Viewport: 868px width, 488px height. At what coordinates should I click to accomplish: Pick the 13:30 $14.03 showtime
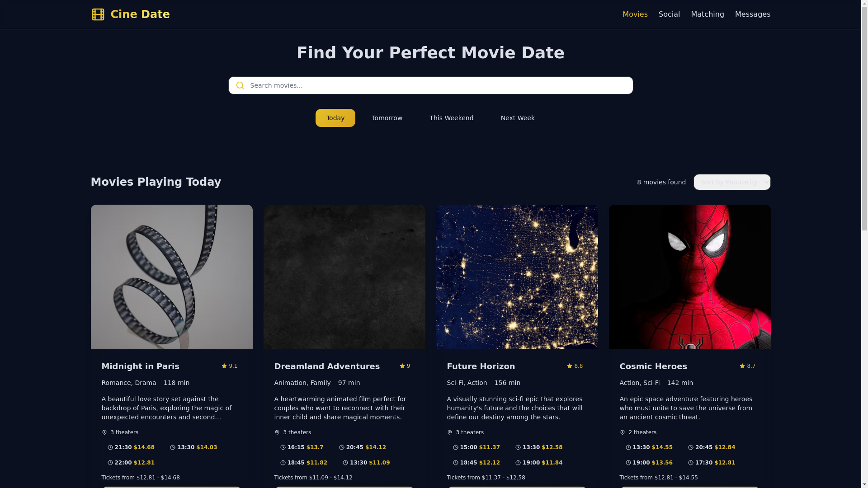coord(193,447)
